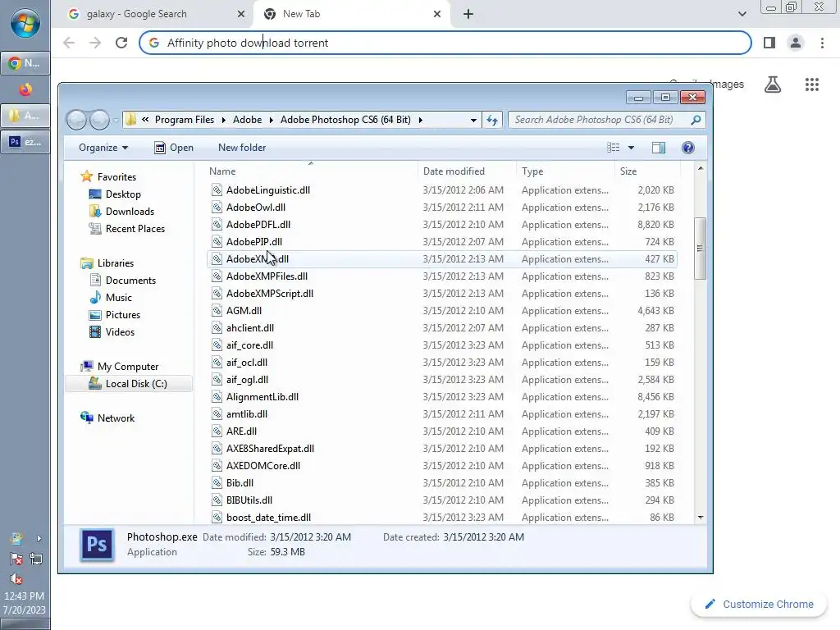The width and height of the screenshot is (840, 630).
Task: Click the Chrome address bar search field
Action: point(445,43)
